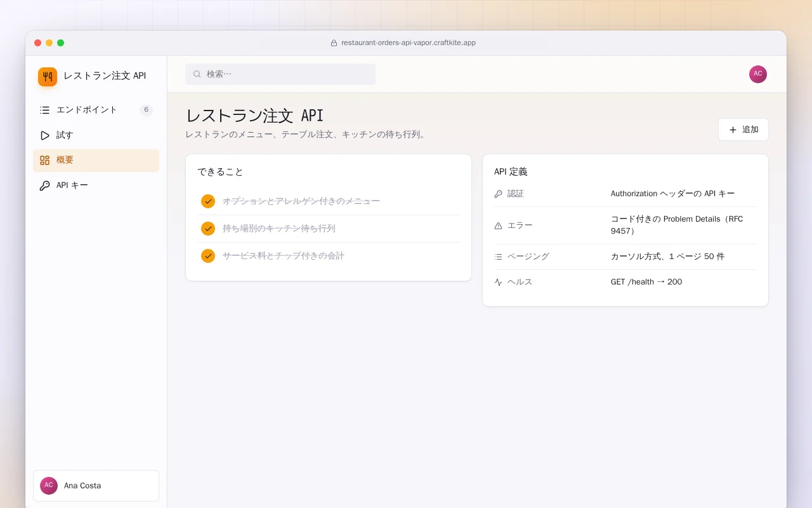Open the Ana Costa account card

point(96,486)
